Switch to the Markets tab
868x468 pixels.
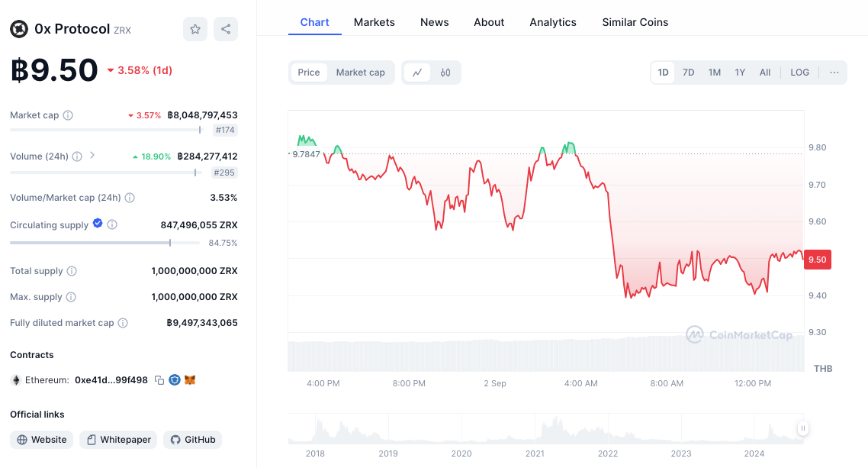coord(375,23)
